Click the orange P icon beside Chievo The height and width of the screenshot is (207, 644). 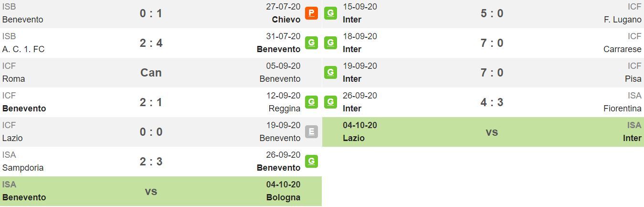tap(311, 13)
